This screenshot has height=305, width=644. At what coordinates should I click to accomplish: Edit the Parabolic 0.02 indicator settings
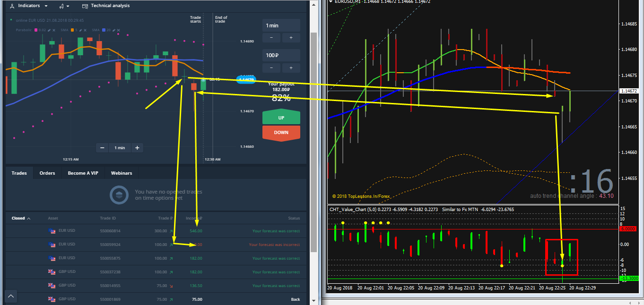pyautogui.click(x=49, y=30)
